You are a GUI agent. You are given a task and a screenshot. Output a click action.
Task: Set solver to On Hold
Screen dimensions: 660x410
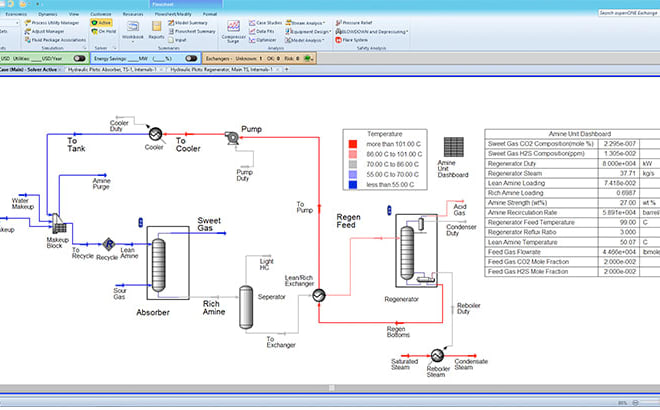104,31
